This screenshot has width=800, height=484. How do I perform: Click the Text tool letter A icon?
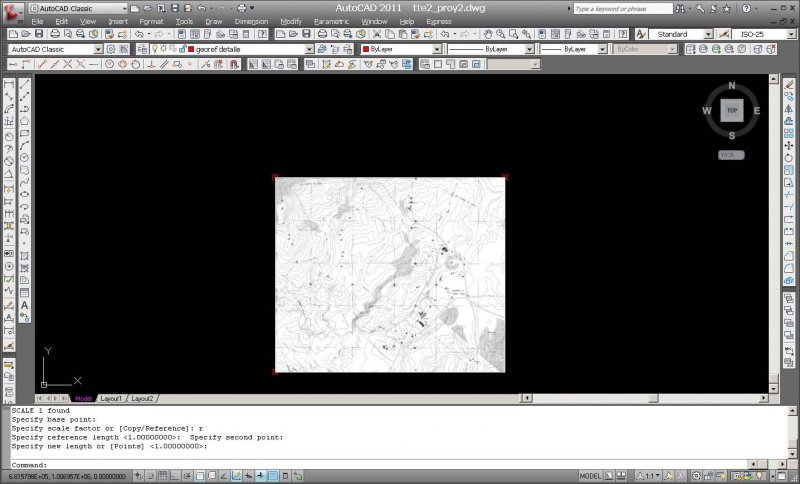(24, 304)
